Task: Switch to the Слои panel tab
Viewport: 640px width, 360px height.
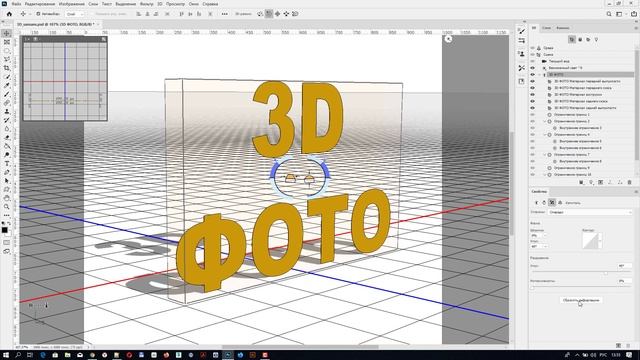Action: (547, 28)
